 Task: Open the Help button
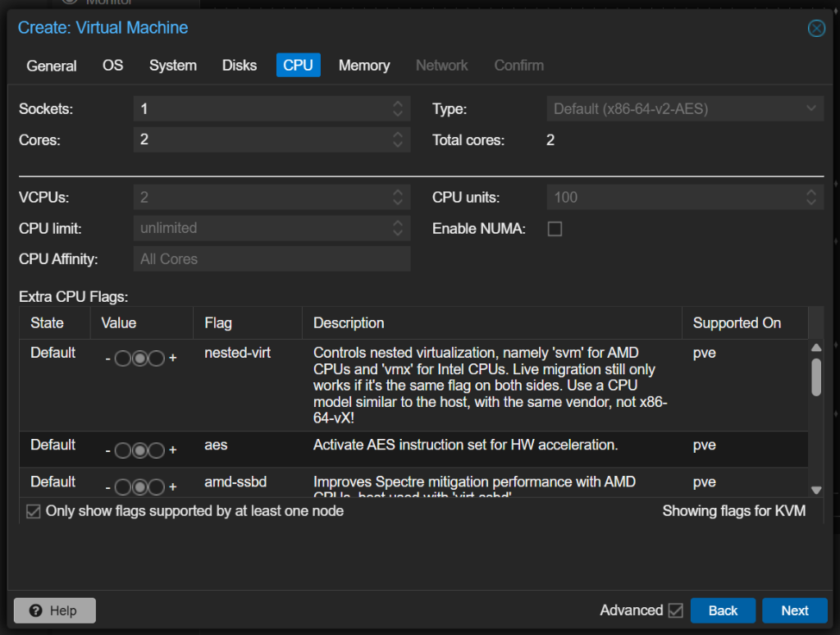55,610
